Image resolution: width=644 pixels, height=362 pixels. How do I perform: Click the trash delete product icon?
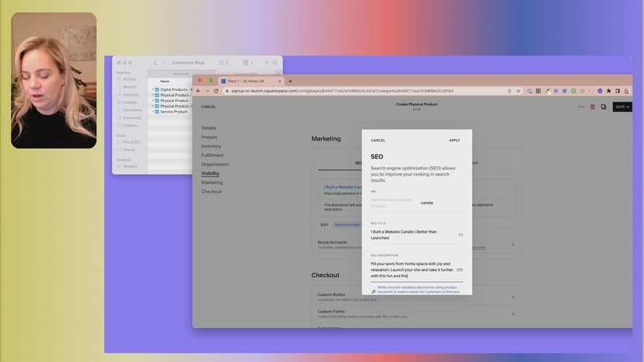[x=593, y=106]
